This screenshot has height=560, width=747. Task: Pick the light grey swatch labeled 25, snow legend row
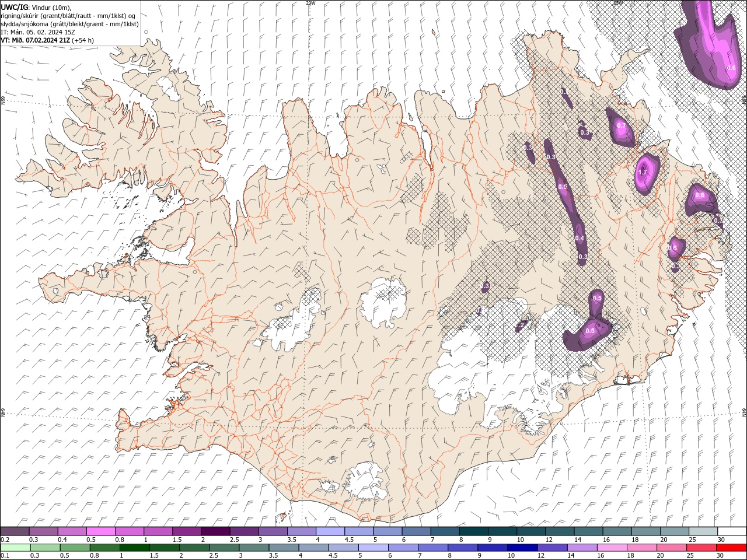[x=703, y=531]
